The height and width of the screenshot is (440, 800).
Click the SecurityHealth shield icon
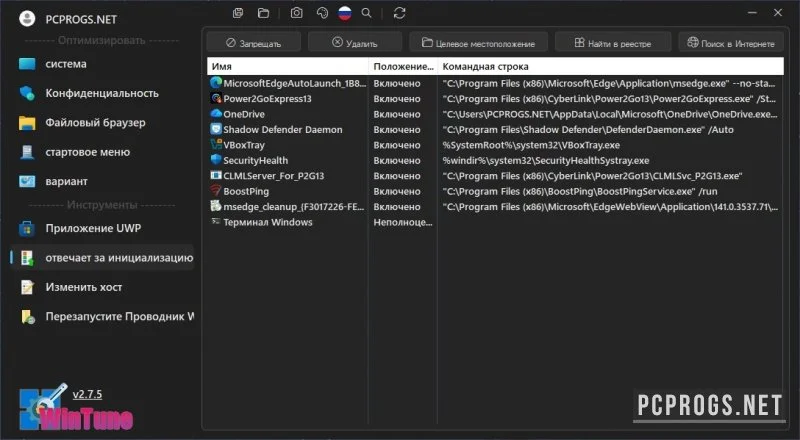point(216,160)
